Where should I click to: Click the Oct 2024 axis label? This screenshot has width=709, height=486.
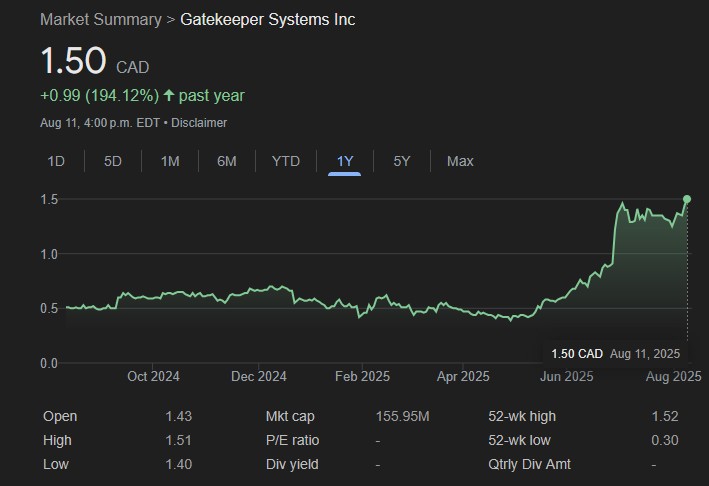click(153, 377)
